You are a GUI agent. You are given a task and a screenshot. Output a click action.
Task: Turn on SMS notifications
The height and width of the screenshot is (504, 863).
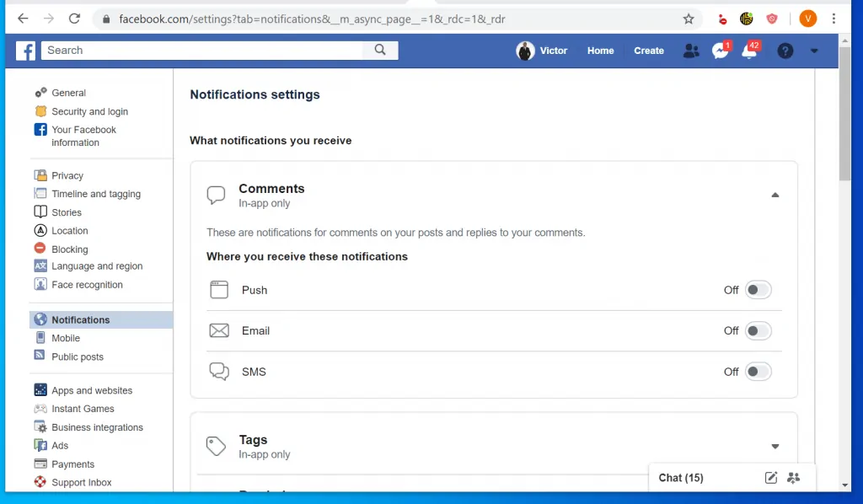(757, 371)
